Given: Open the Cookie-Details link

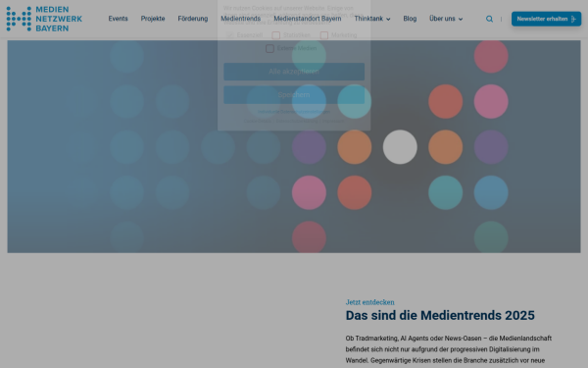Looking at the screenshot, I should click(257, 121).
